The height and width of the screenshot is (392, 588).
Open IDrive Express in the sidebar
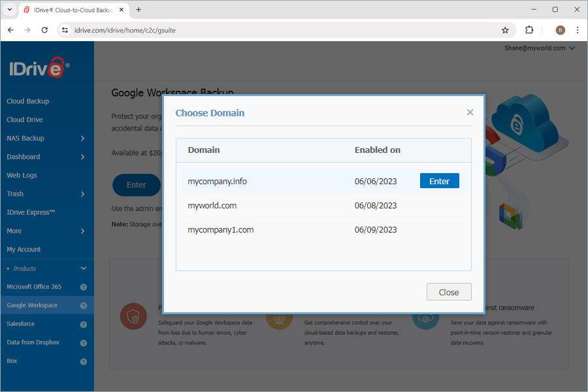(x=31, y=212)
